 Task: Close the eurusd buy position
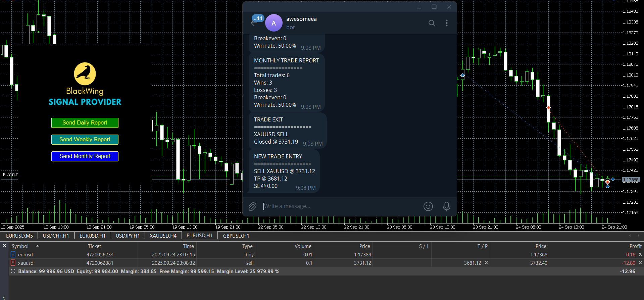(x=640, y=254)
